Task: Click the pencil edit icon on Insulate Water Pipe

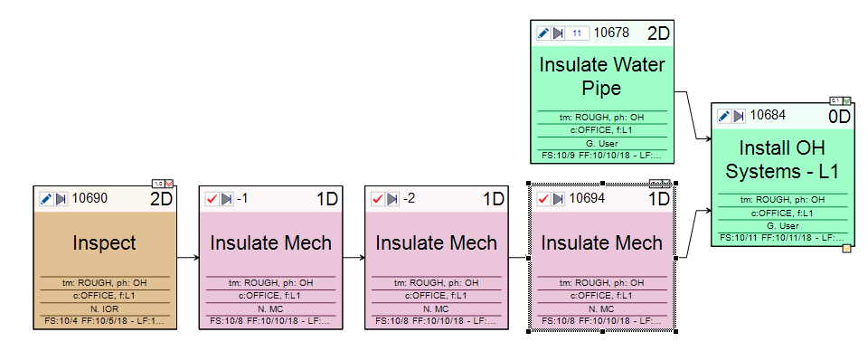Action: pos(544,33)
